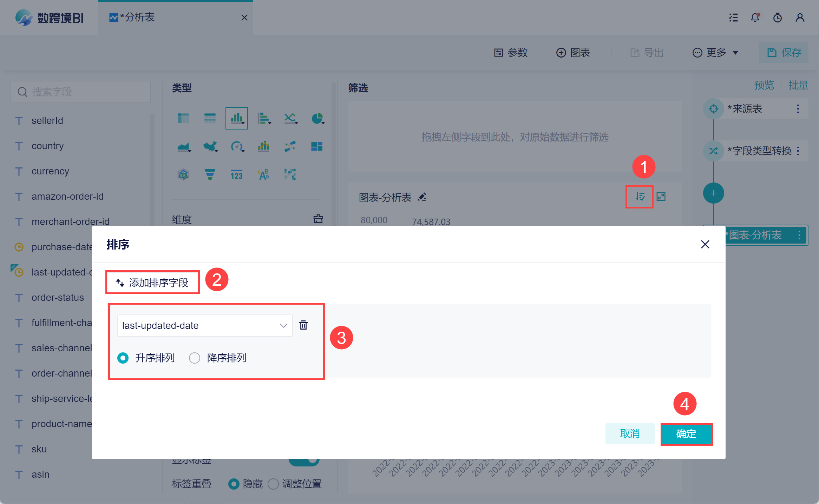Open the notifications bell icon
Image resolution: width=819 pixels, height=504 pixels.
point(755,18)
